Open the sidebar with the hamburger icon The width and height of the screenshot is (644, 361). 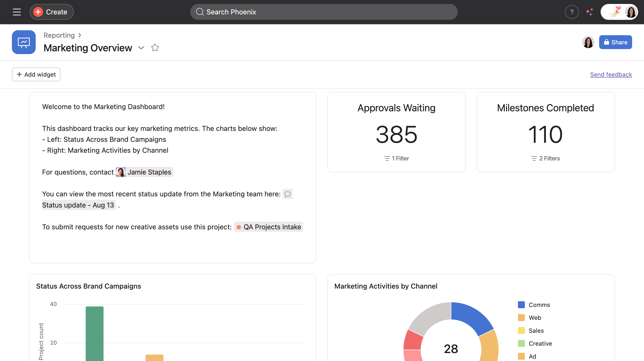[17, 12]
